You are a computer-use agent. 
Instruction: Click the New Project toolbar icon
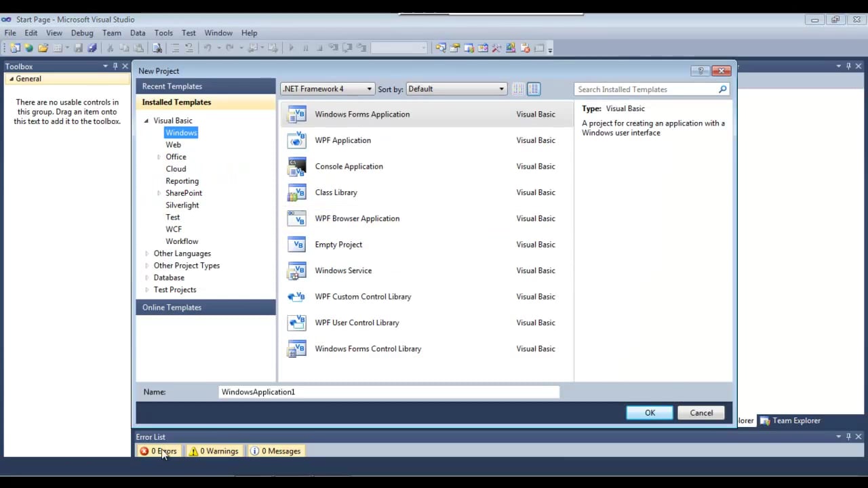click(x=15, y=48)
